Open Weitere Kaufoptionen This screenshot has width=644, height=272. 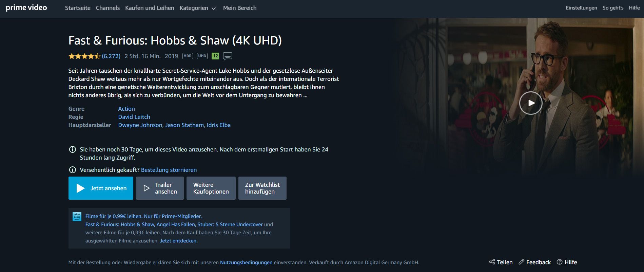click(x=211, y=188)
